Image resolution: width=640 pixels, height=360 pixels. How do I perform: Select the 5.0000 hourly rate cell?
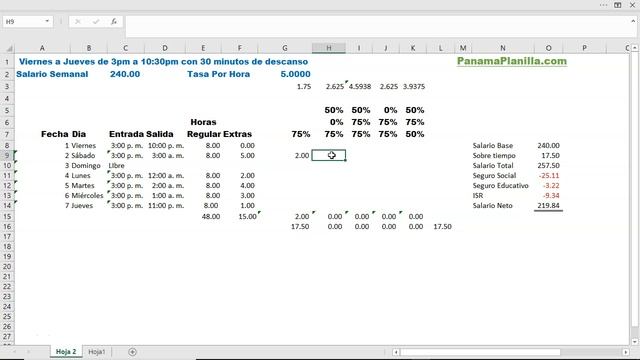[x=295, y=74]
